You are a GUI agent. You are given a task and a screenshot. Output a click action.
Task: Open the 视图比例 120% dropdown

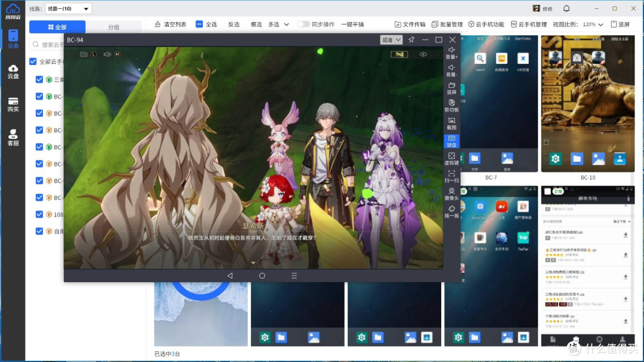pyautogui.click(x=593, y=24)
